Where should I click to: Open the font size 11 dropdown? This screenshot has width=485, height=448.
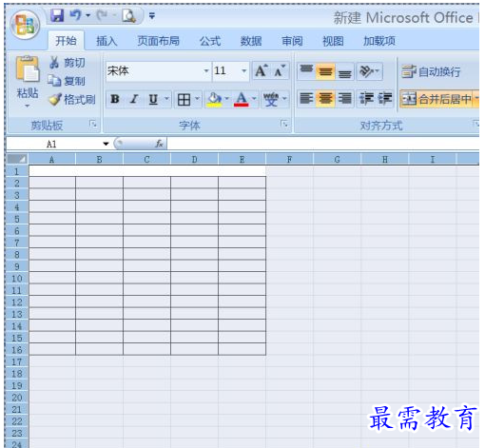(243, 71)
